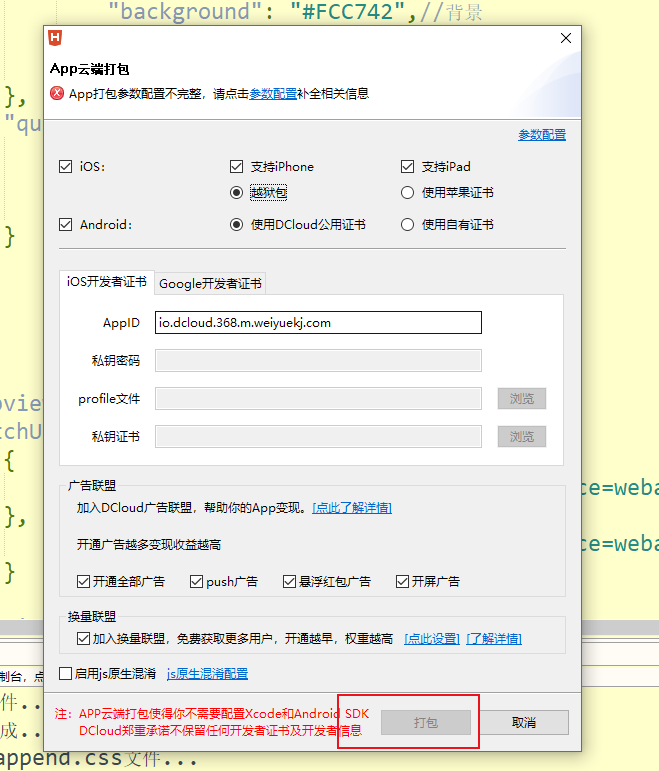659x771 pixels.
Task: Toggle the iOS platform checkbox
Action: 66,167
